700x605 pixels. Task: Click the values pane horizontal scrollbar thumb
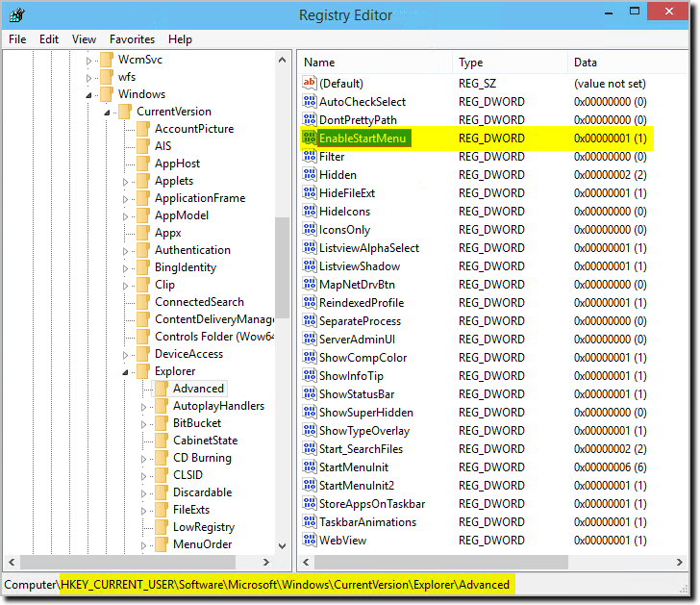[441, 562]
